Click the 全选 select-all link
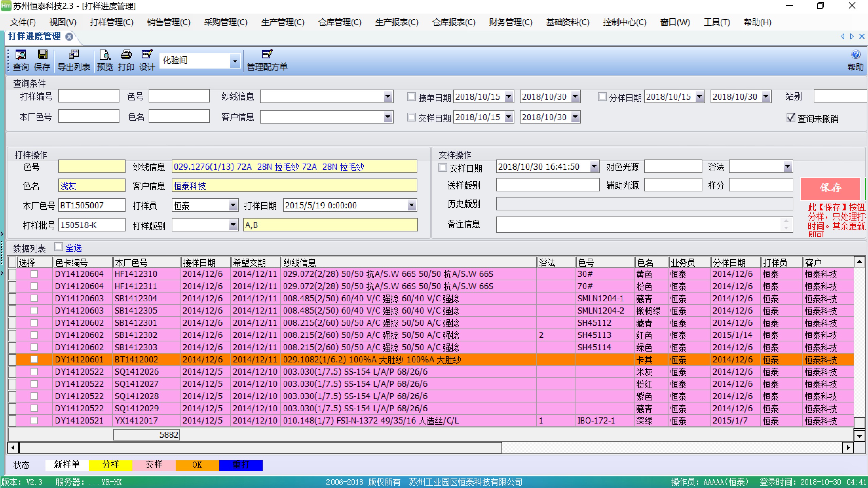 point(73,247)
